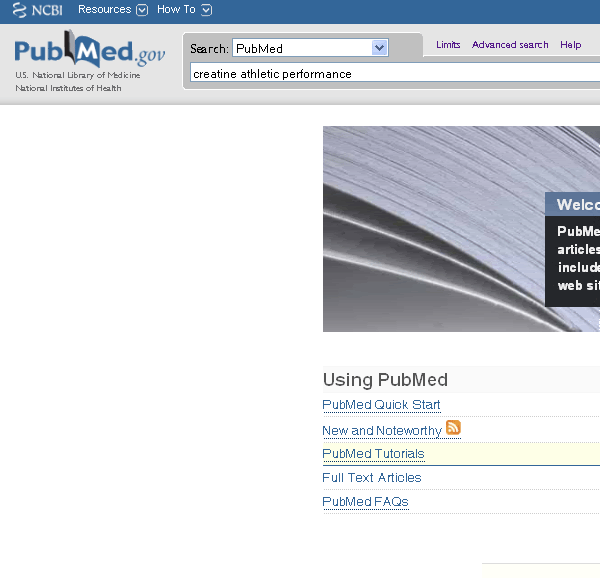Open the orange RSS feed icon
600x578 pixels.
pyautogui.click(x=453, y=428)
